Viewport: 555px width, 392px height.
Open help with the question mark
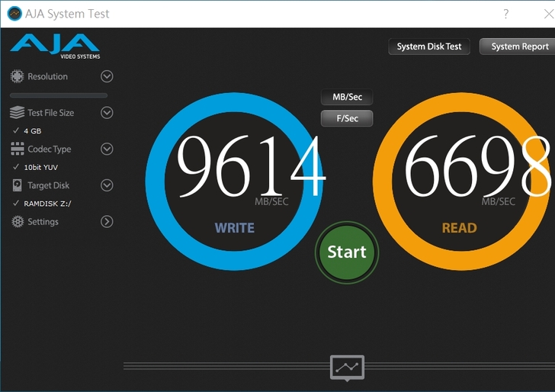point(506,14)
